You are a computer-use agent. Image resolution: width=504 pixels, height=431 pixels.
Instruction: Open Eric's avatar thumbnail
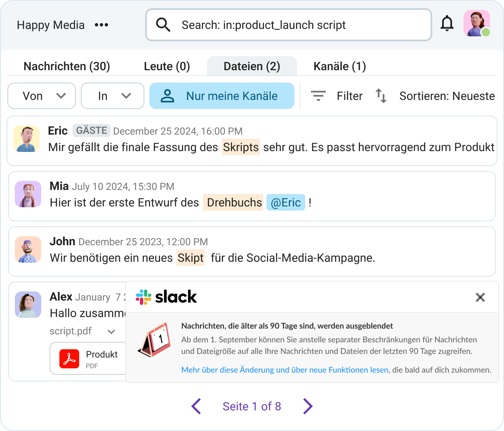click(26, 139)
